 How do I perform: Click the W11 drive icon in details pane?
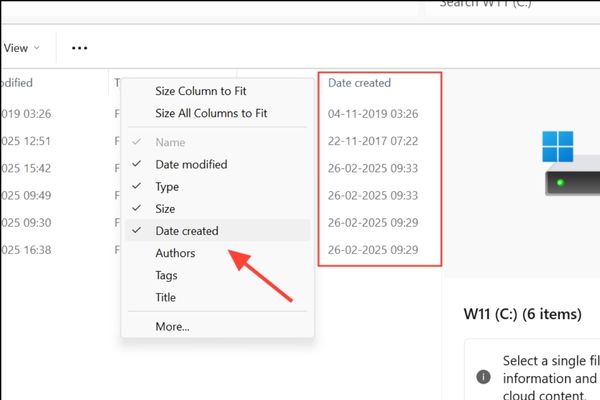pos(572,167)
